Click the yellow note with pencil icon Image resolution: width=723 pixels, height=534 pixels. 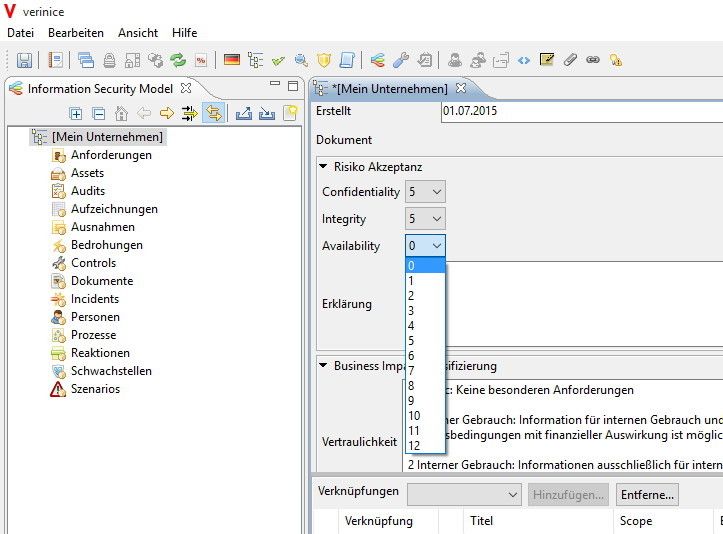pos(547,59)
